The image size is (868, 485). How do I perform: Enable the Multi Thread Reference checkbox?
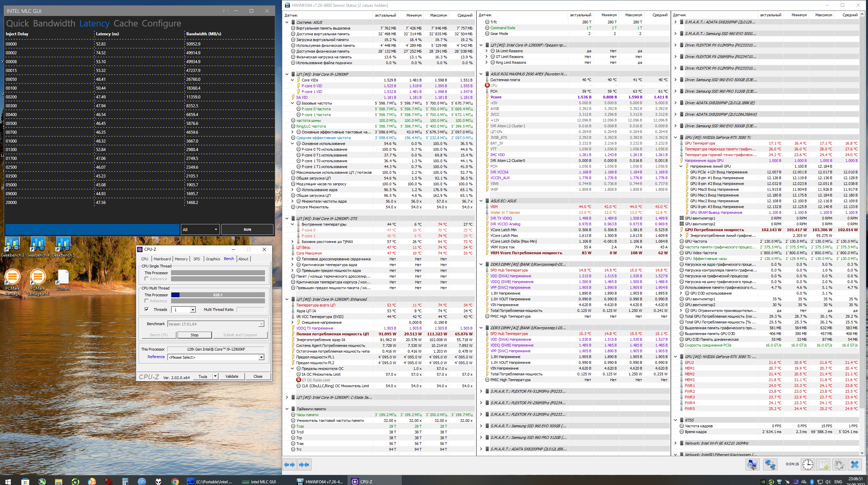[147, 301]
